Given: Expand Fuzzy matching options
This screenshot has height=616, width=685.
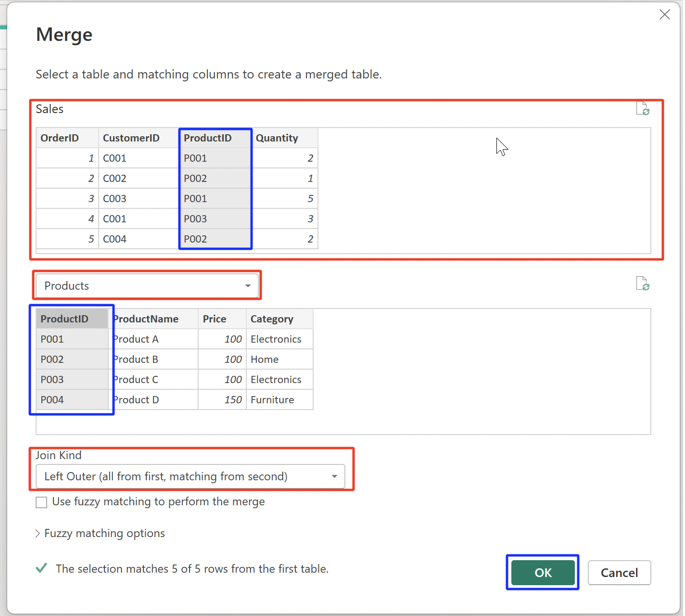Looking at the screenshot, I should coord(100,533).
